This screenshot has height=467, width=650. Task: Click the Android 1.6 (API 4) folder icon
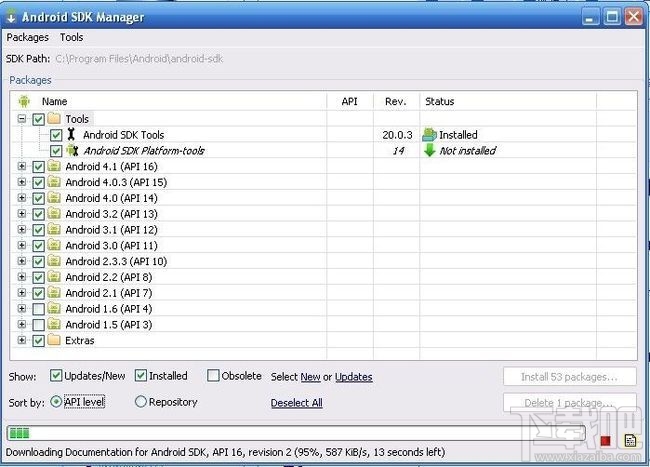[54, 308]
